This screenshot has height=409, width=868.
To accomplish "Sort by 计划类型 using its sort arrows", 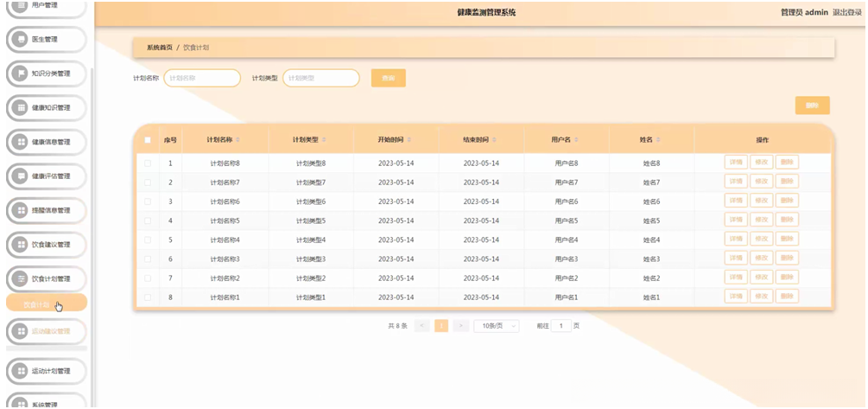I will [x=325, y=140].
